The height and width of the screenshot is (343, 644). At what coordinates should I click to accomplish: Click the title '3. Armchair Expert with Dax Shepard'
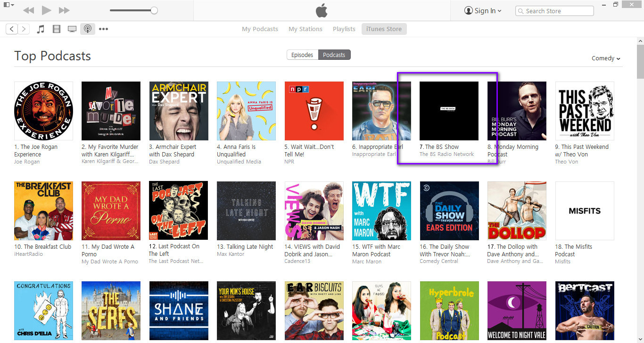coord(173,150)
